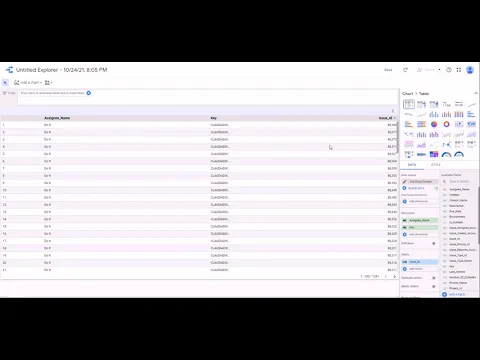Select the table with heatmap chart type

(x=434, y=104)
